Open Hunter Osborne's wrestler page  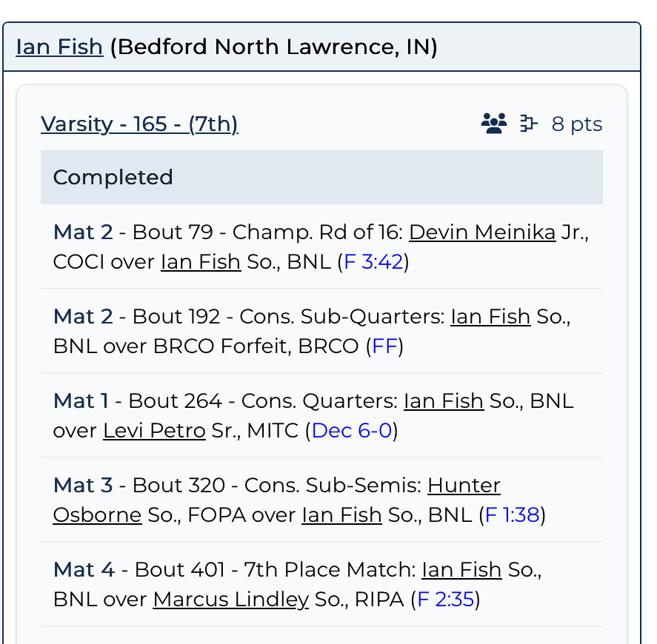click(x=464, y=486)
